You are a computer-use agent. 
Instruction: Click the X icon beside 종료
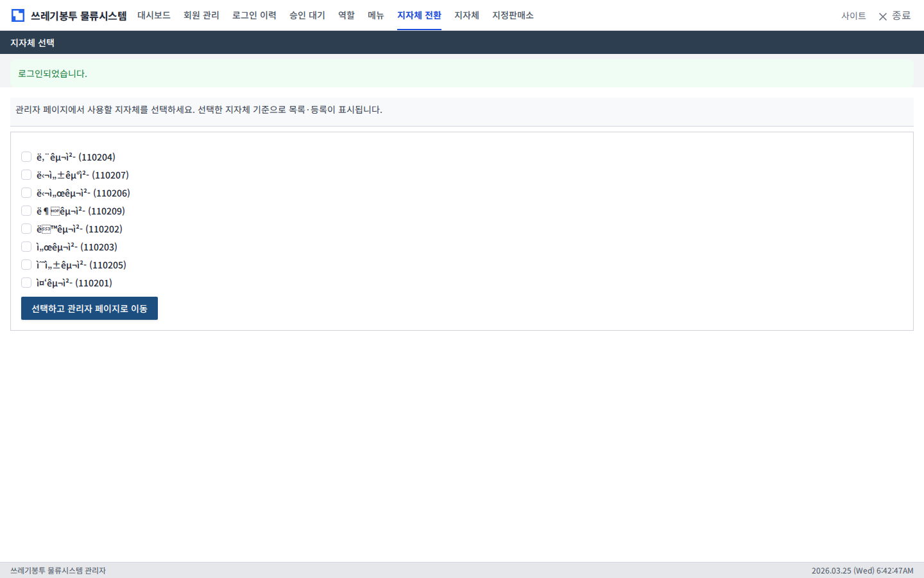pos(883,16)
